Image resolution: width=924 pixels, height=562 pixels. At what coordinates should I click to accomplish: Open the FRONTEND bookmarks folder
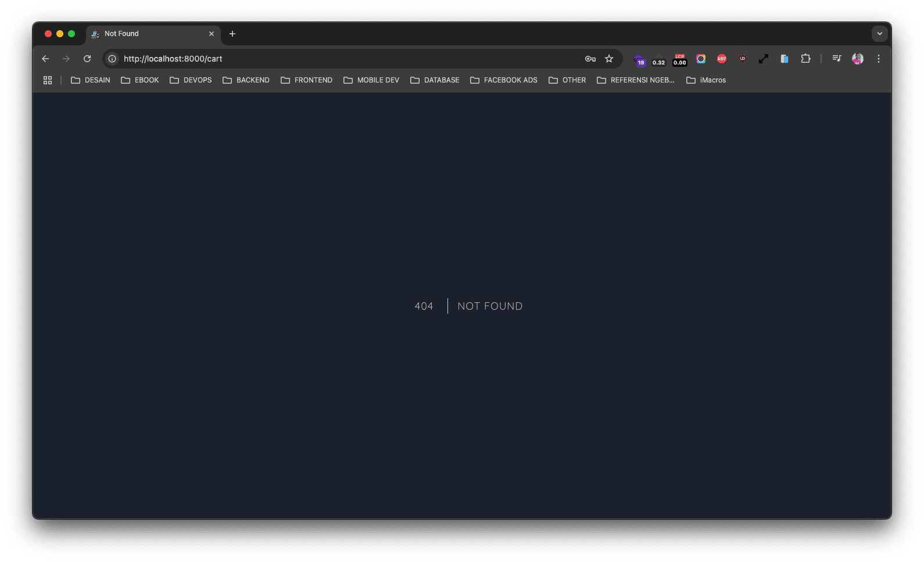click(x=307, y=80)
